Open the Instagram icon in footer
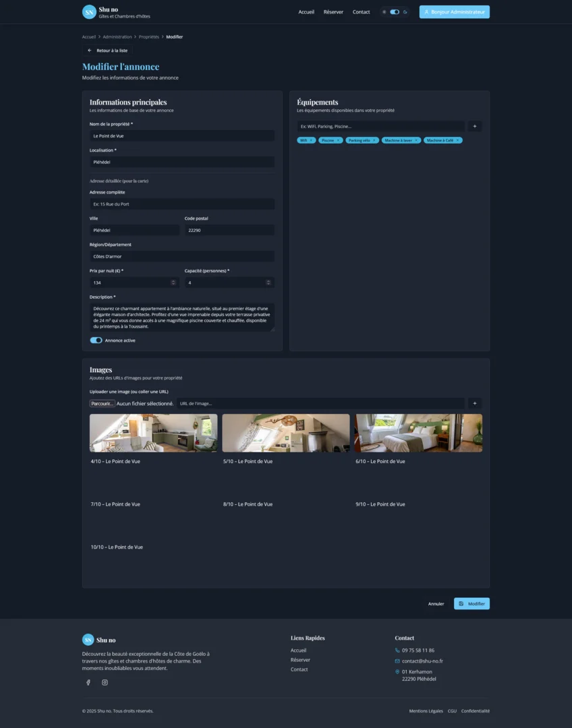 [105, 682]
